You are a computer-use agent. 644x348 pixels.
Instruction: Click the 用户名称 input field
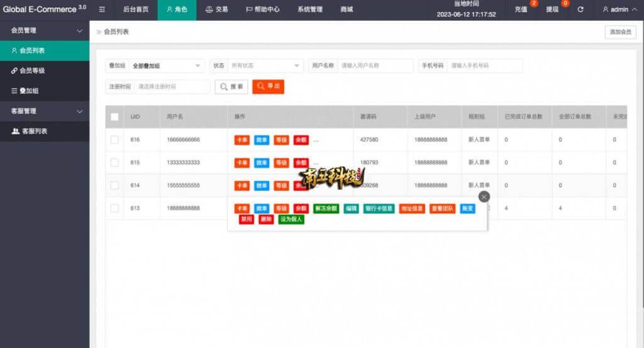[x=375, y=65]
